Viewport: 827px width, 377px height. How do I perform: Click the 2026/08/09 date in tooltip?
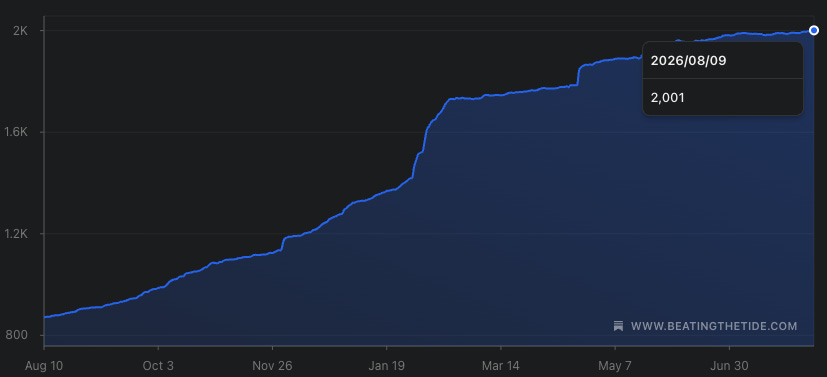688,61
